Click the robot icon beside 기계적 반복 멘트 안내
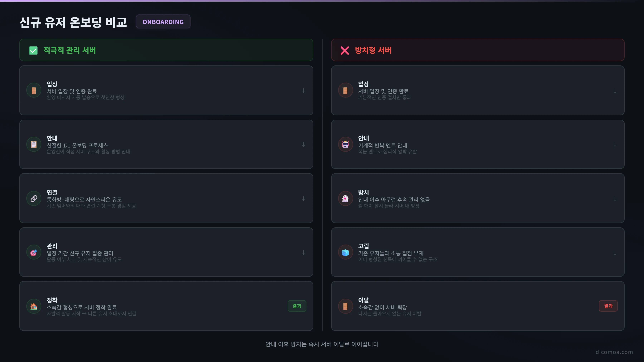 [x=345, y=144]
